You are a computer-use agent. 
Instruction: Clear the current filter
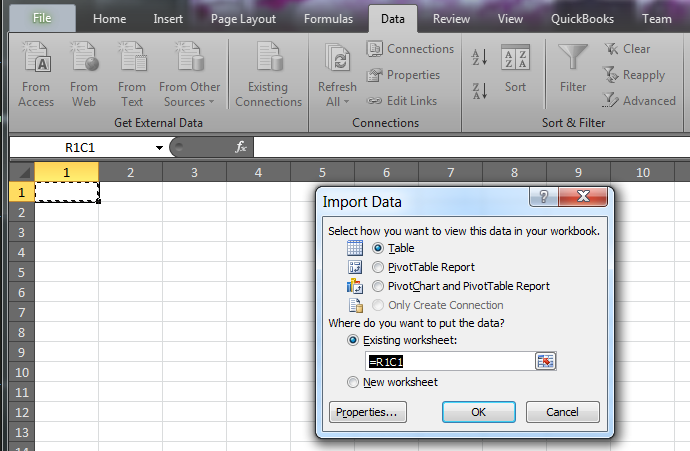coord(627,49)
